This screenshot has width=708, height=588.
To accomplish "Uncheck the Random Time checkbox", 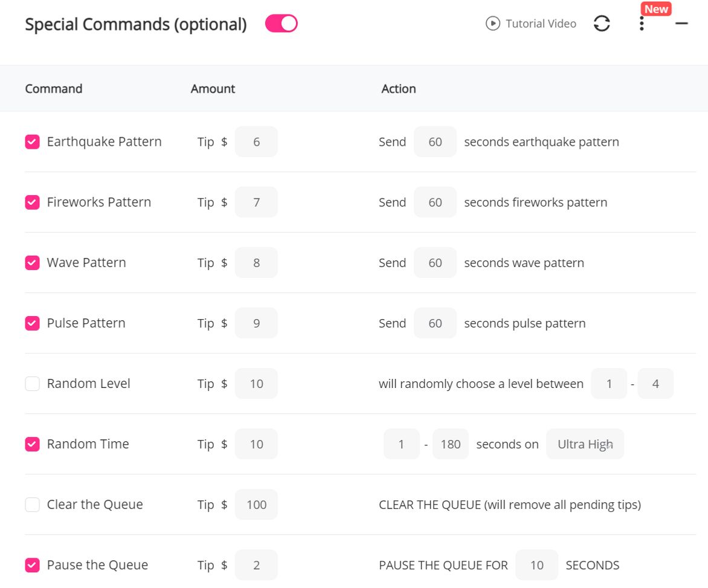I will coord(32,444).
